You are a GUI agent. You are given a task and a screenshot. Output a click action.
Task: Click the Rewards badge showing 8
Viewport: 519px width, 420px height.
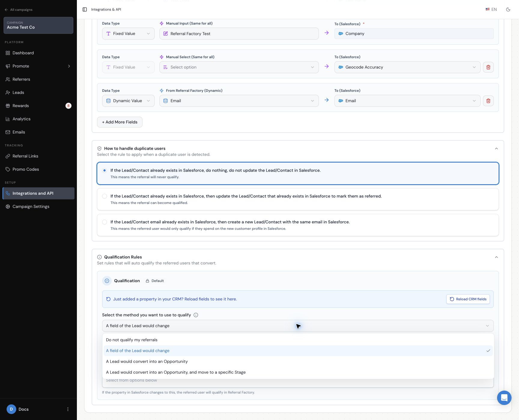tap(68, 106)
